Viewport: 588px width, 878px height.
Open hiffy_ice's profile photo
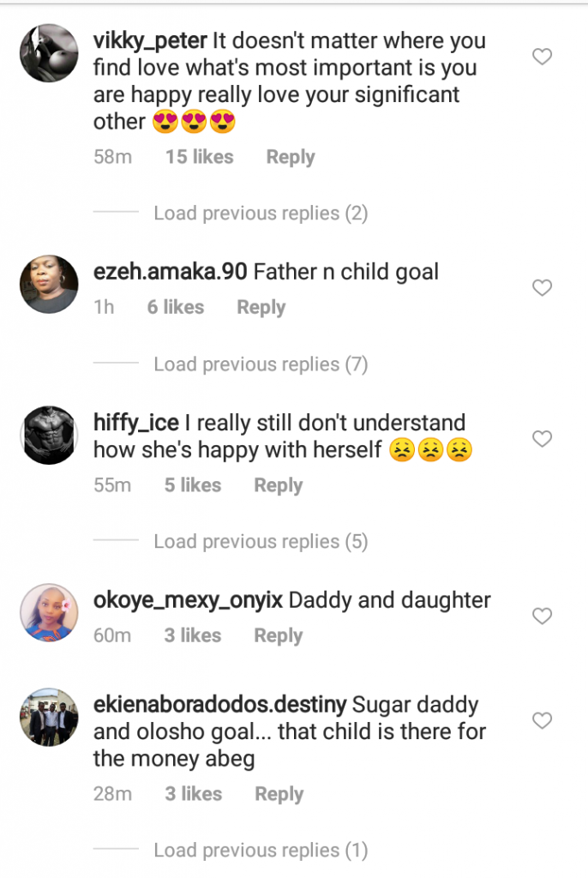pos(49,436)
